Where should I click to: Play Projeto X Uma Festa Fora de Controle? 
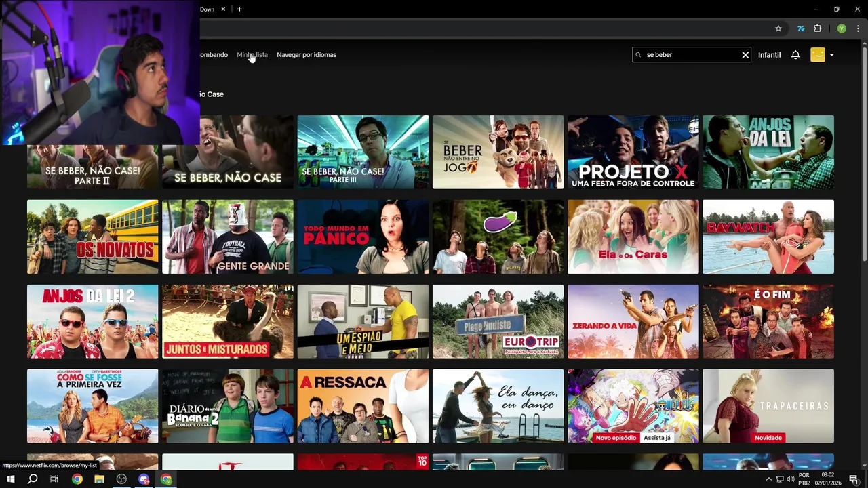pyautogui.click(x=633, y=152)
